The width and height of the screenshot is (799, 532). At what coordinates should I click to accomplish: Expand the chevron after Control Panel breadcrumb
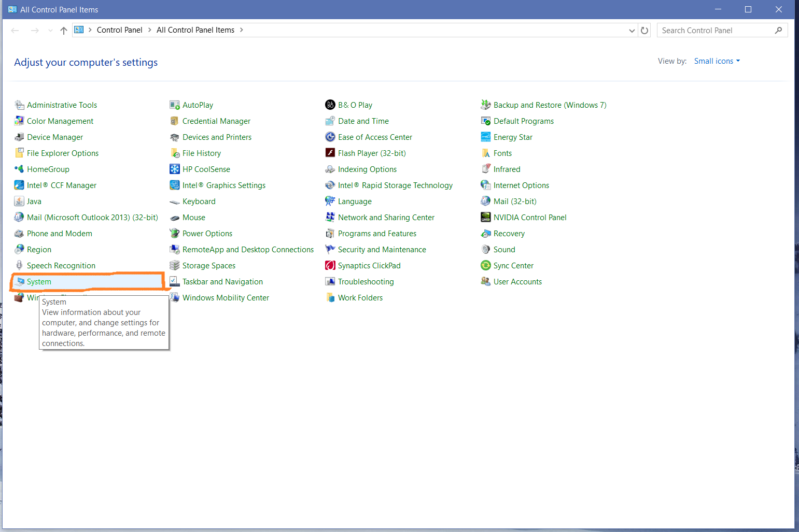150,30
